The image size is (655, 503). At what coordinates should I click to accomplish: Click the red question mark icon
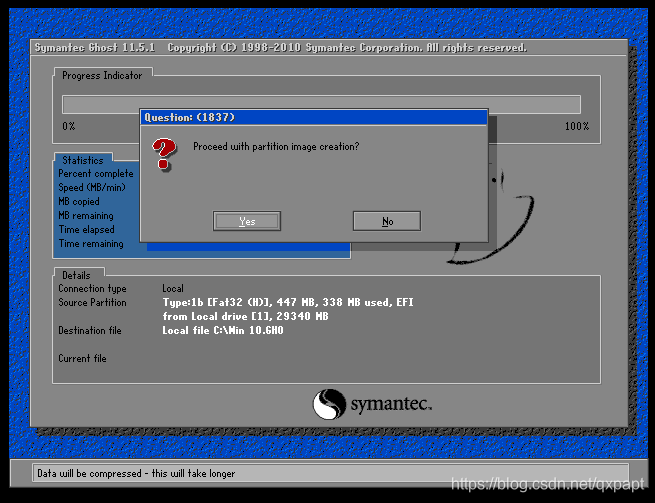[x=164, y=154]
